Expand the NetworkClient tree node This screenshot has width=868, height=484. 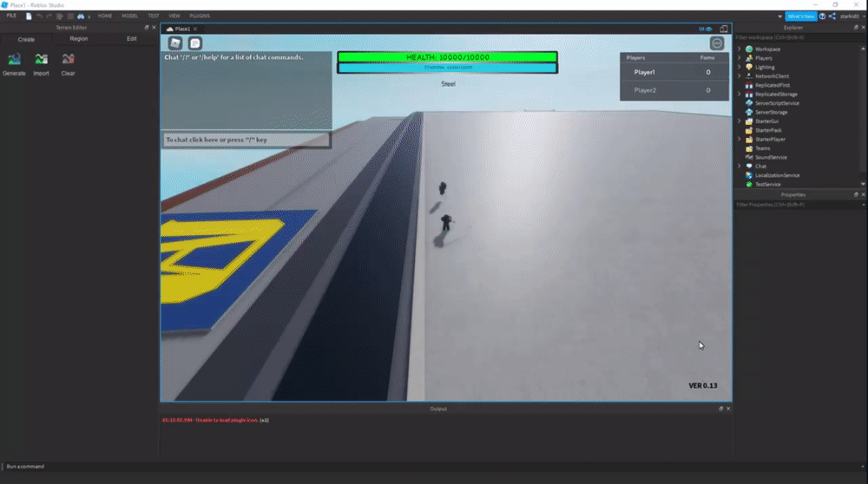739,76
